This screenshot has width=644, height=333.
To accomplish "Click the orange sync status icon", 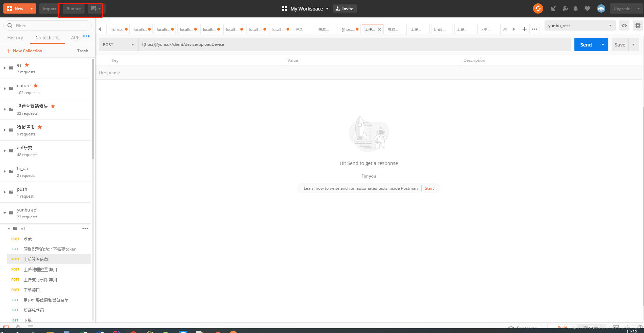I will coord(538,8).
